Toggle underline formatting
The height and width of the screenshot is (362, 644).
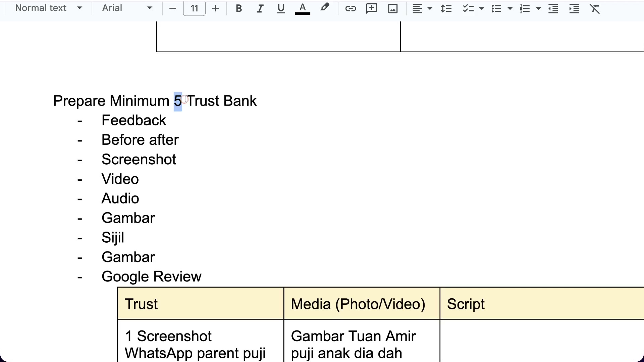tap(281, 8)
